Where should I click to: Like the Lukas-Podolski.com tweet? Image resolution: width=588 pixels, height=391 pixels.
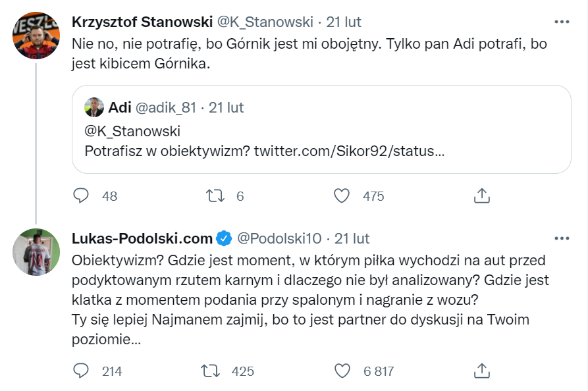coord(343,371)
